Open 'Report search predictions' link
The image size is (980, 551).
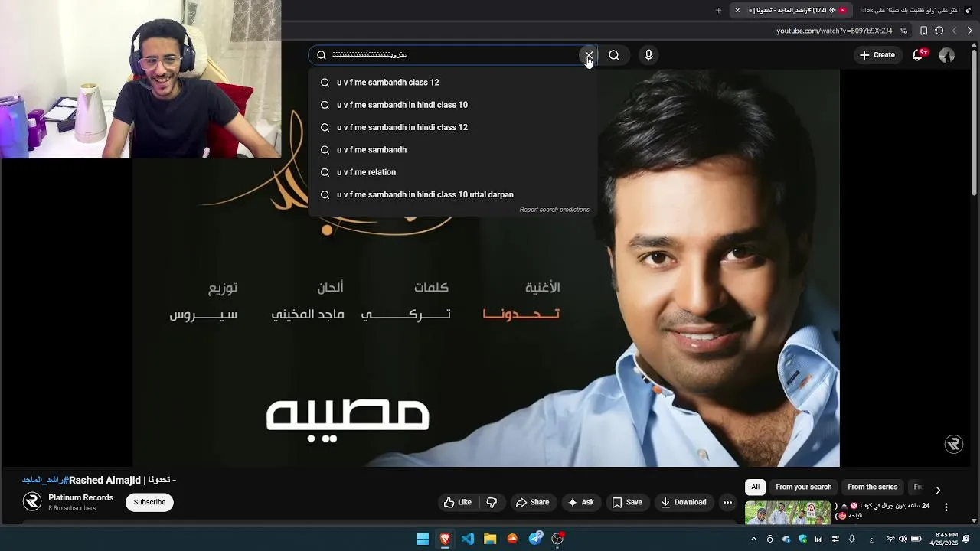click(554, 210)
